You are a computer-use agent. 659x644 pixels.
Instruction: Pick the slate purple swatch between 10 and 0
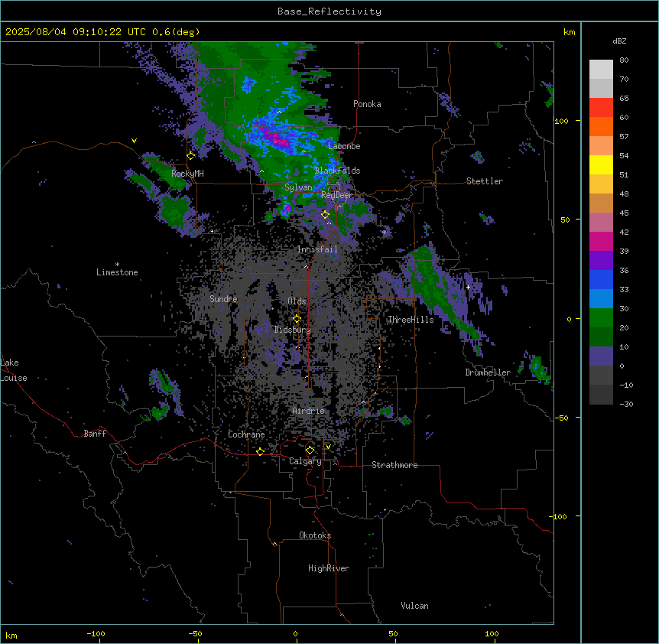click(601, 356)
